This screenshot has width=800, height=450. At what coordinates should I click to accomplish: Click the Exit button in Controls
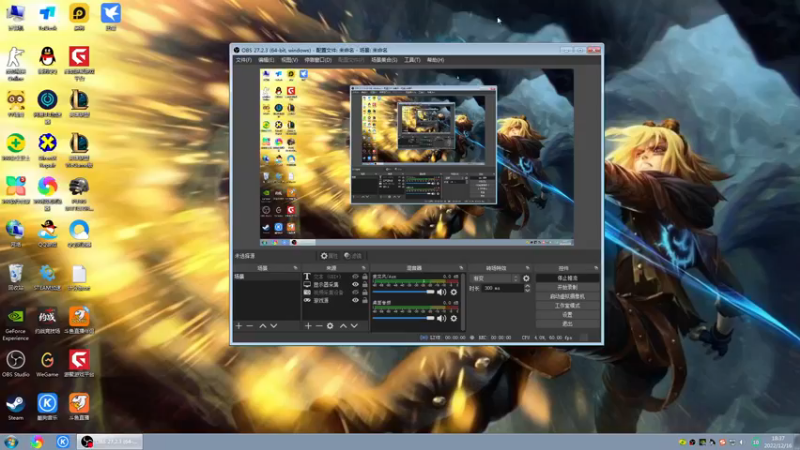[567, 324]
